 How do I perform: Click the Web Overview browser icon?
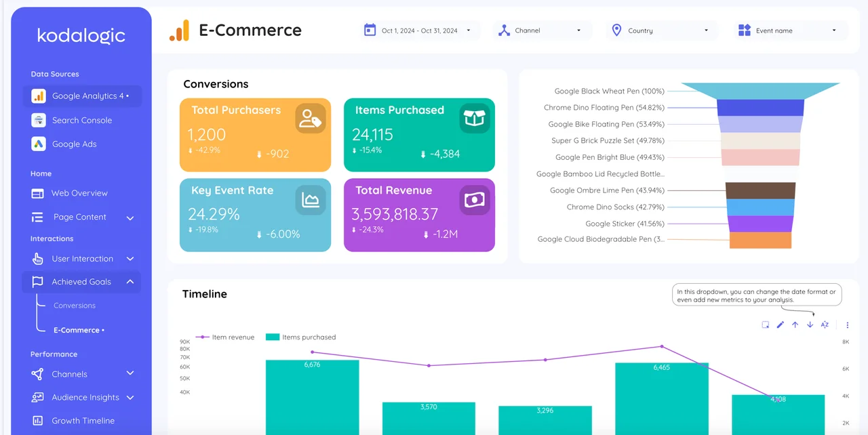(x=38, y=193)
